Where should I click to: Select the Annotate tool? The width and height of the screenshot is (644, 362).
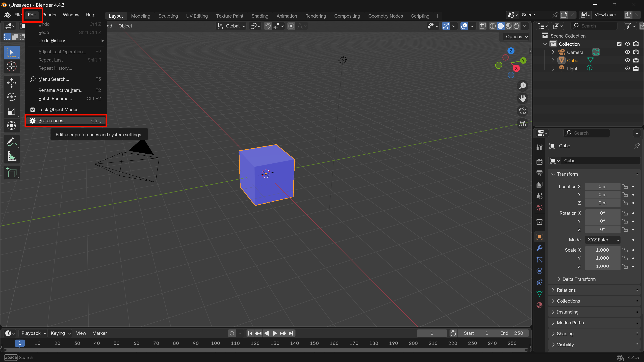pyautogui.click(x=12, y=142)
